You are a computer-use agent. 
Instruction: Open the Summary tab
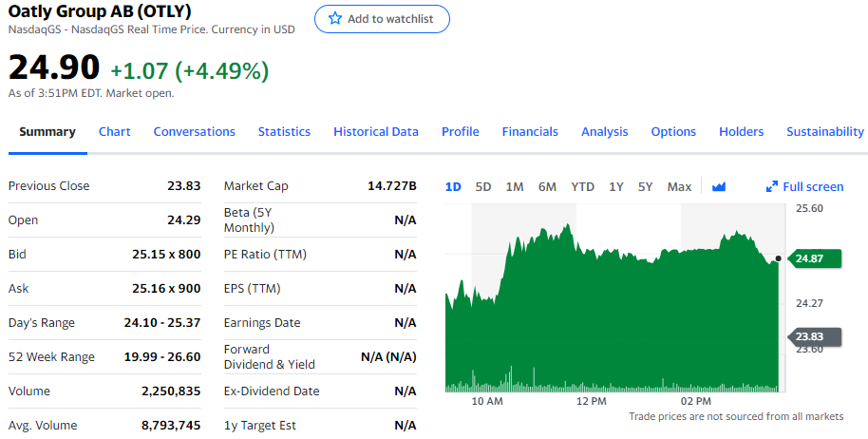click(47, 132)
